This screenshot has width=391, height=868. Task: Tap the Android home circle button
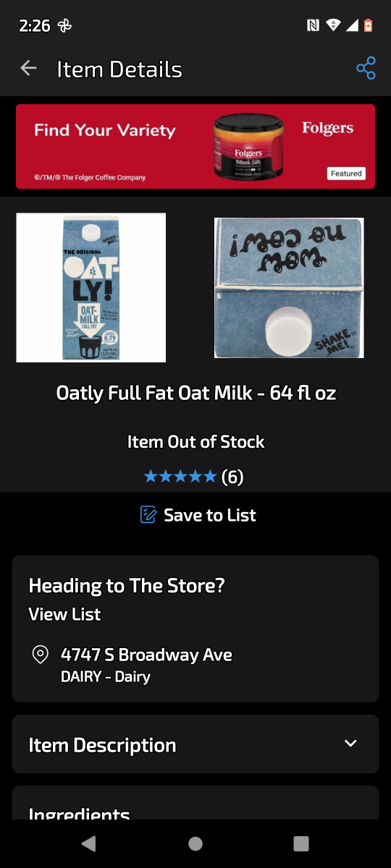(195, 843)
